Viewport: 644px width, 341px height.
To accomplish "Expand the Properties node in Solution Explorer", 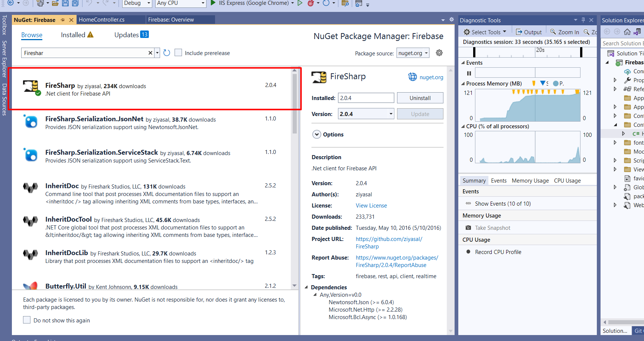I will (x=615, y=80).
